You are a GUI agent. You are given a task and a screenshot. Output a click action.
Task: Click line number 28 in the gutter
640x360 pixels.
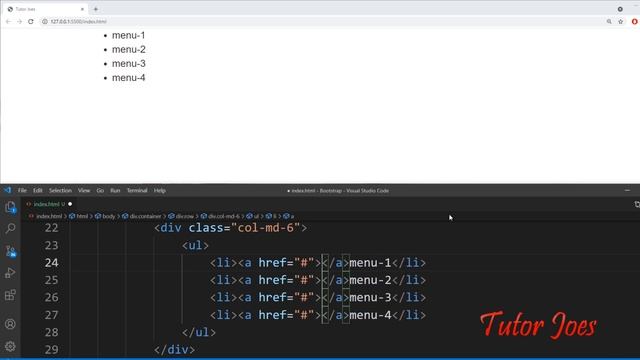[x=51, y=332]
